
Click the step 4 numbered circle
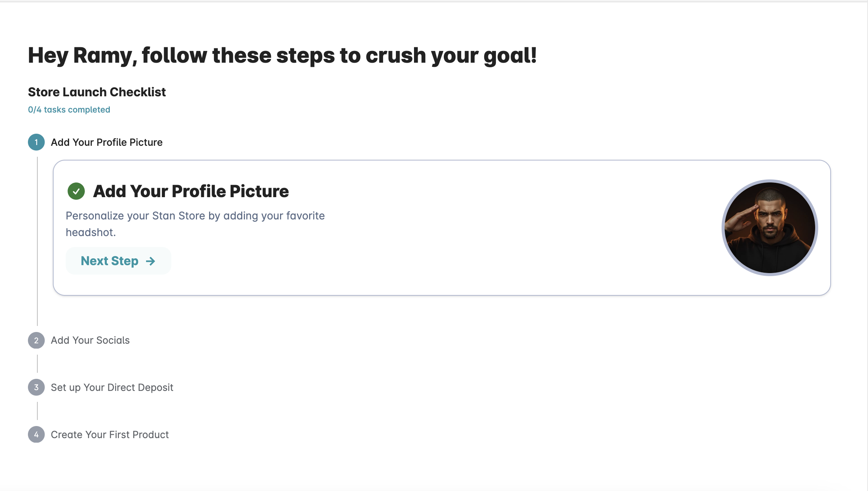click(x=36, y=435)
